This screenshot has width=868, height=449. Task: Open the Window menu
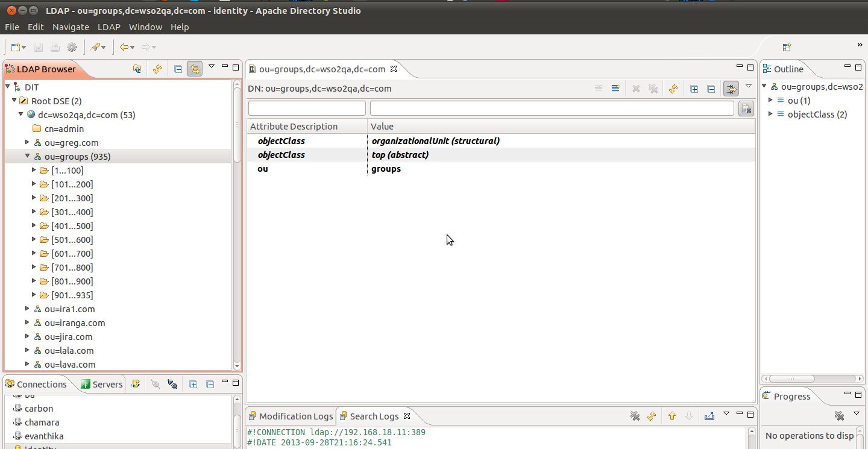tap(145, 27)
